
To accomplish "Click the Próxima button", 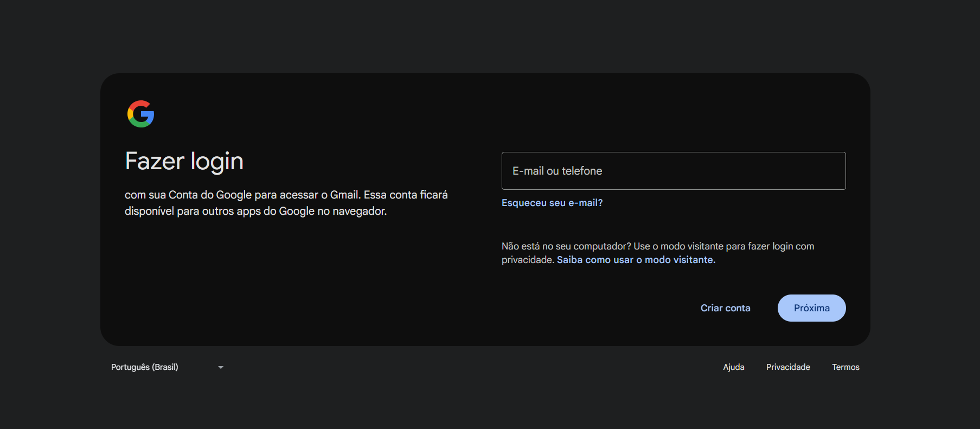I will point(812,308).
